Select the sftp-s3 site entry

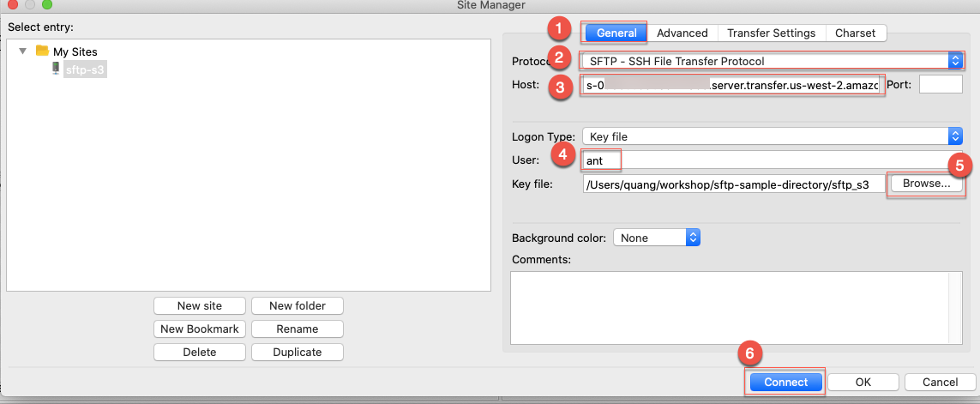pyautogui.click(x=85, y=69)
